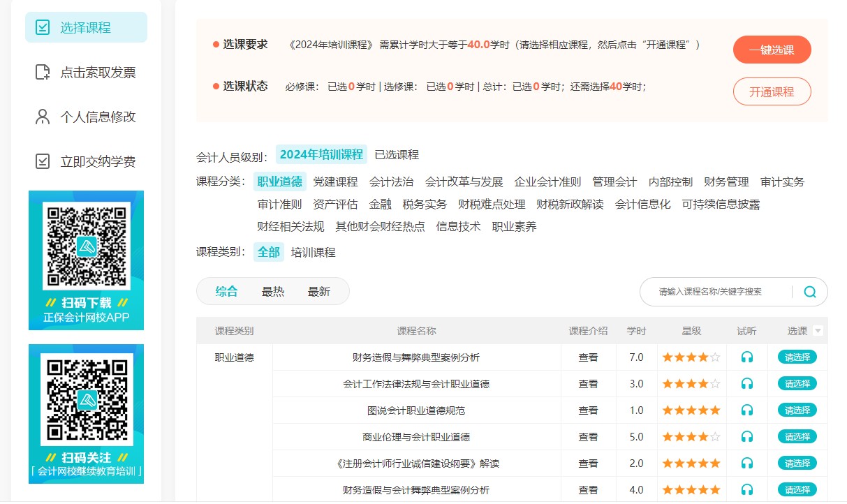This screenshot has width=847, height=504.
Task: Select 请选择 for 图说会计职业道德规范
Action: point(797,410)
